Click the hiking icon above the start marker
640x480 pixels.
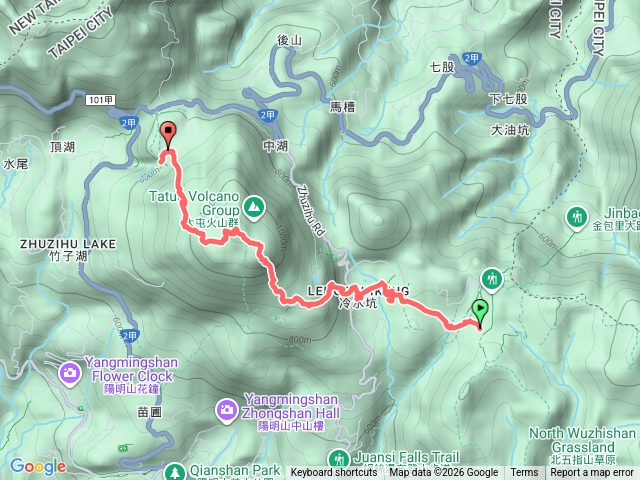492,280
